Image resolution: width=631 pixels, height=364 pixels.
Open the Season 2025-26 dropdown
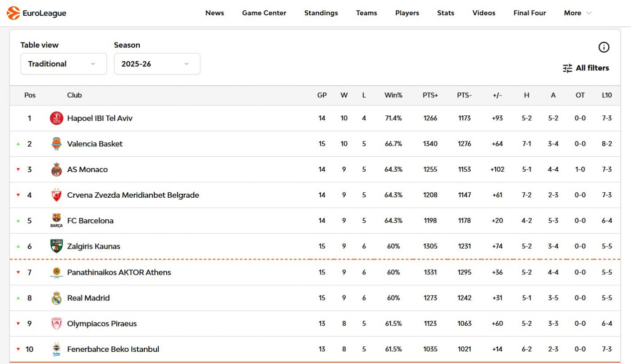[x=157, y=64]
